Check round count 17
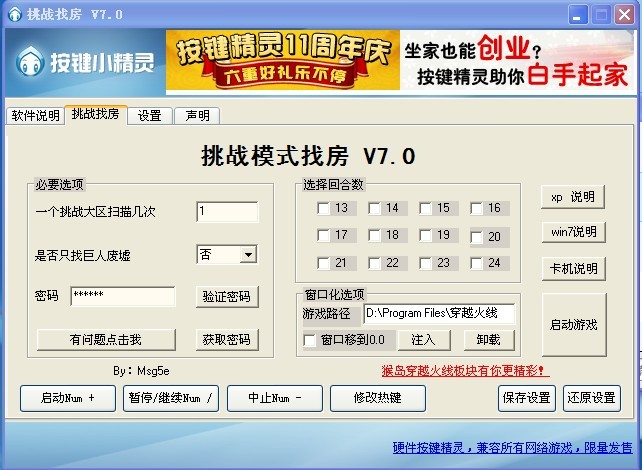The height and width of the screenshot is (470, 642). [x=323, y=235]
